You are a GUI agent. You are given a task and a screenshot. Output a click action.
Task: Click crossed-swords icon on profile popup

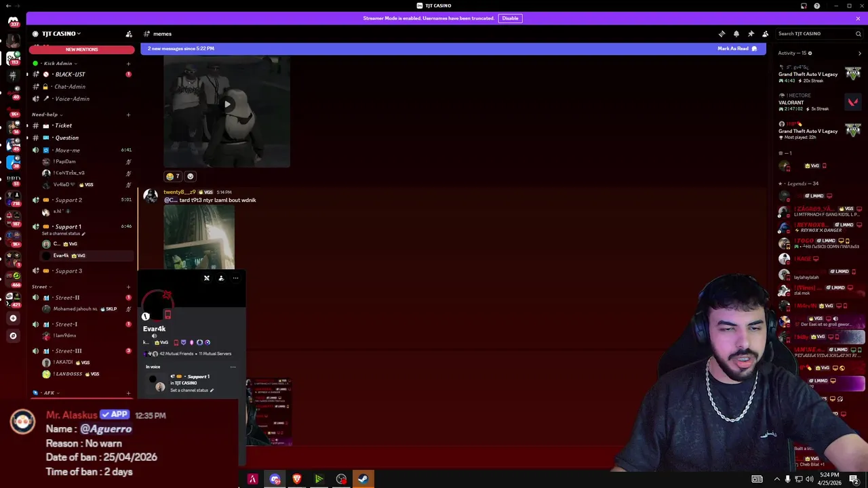coord(207,278)
